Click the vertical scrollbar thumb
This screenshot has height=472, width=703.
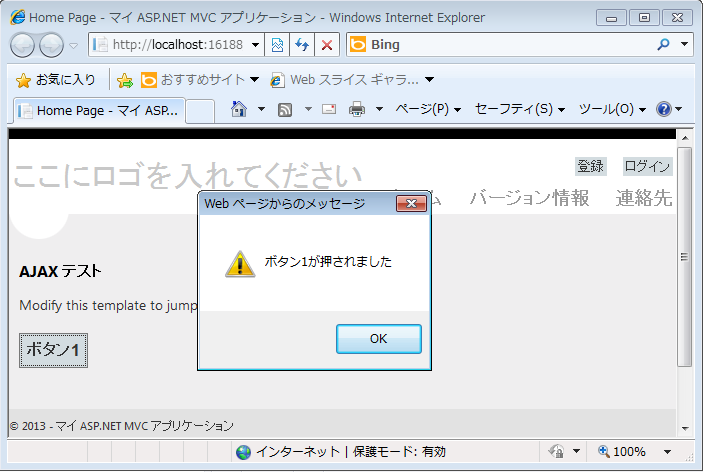tap(685, 257)
